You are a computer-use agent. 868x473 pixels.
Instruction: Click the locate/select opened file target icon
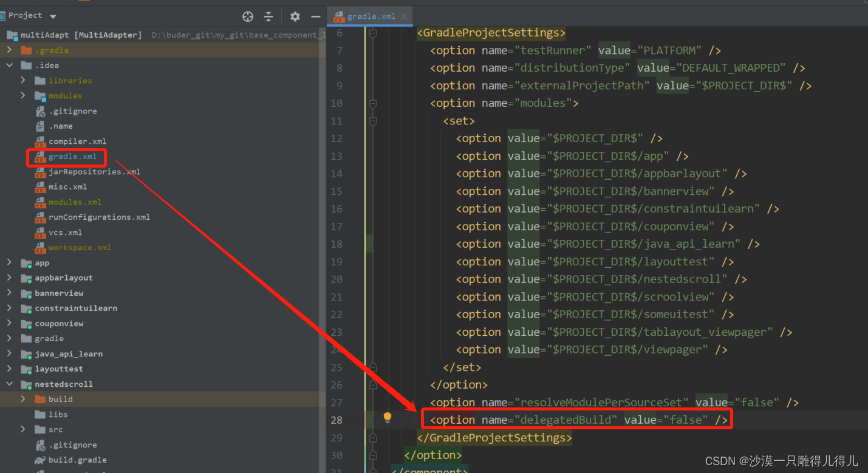pos(247,16)
